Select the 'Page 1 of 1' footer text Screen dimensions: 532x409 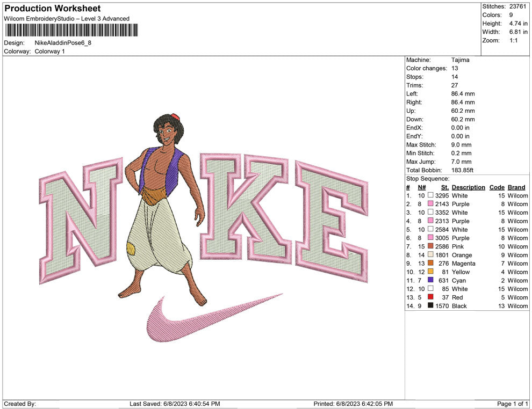tap(512, 404)
